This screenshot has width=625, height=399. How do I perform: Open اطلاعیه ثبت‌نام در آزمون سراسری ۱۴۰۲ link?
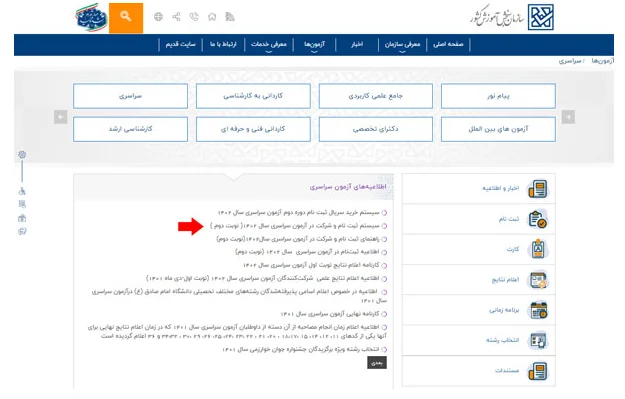[x=307, y=252]
